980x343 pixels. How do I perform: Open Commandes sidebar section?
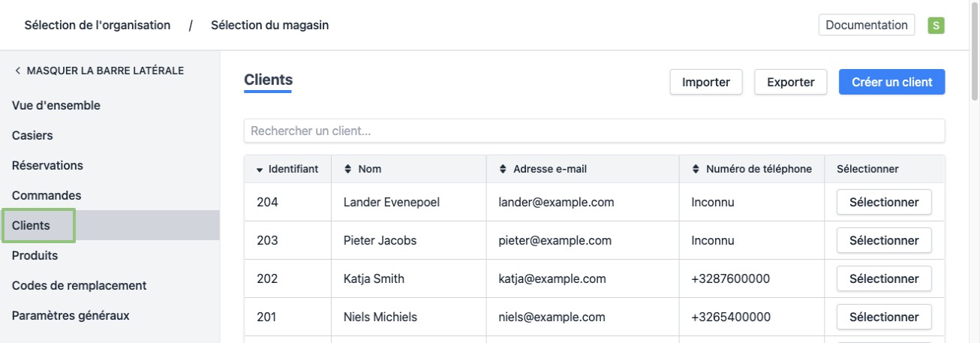click(47, 196)
